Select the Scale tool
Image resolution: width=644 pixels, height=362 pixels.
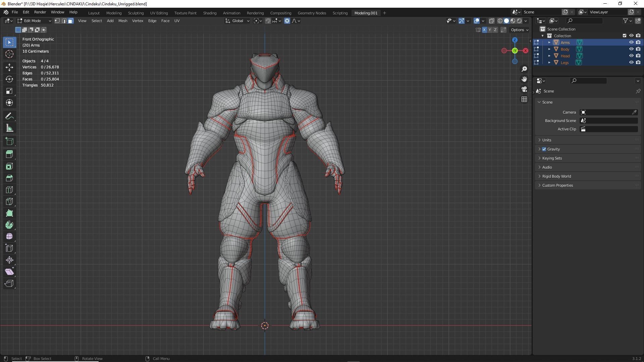click(9, 91)
